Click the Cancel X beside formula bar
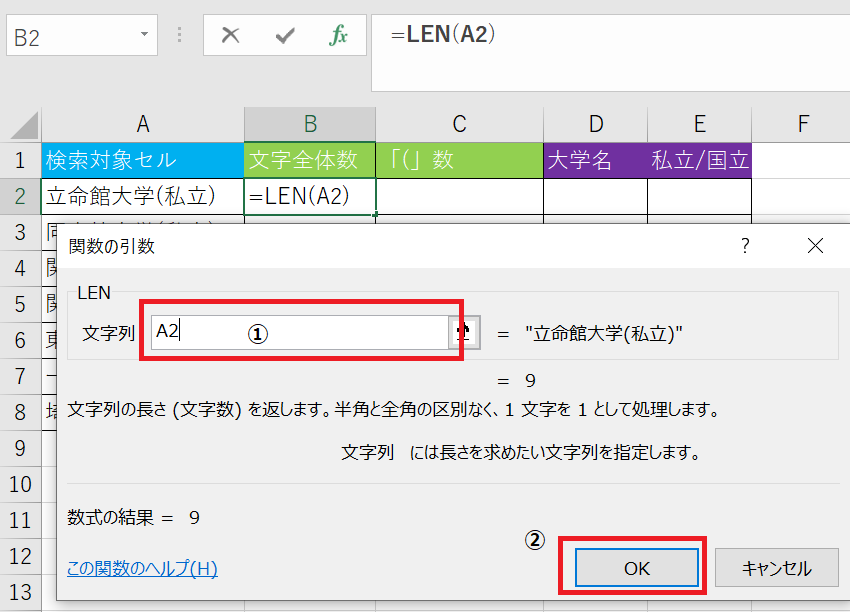This screenshot has height=612, width=850. (230, 35)
